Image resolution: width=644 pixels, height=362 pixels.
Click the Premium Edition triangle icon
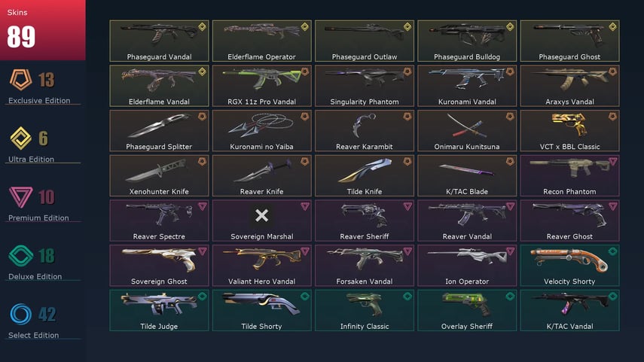(x=20, y=196)
